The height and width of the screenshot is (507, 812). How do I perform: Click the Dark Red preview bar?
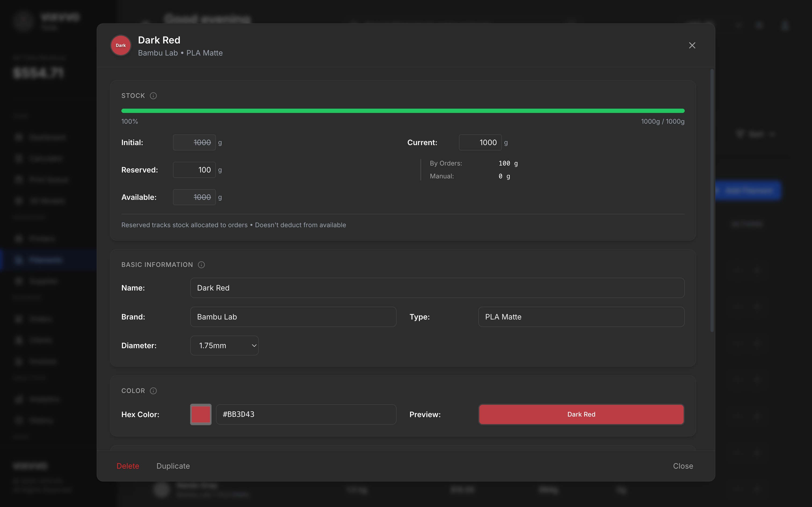[581, 414]
